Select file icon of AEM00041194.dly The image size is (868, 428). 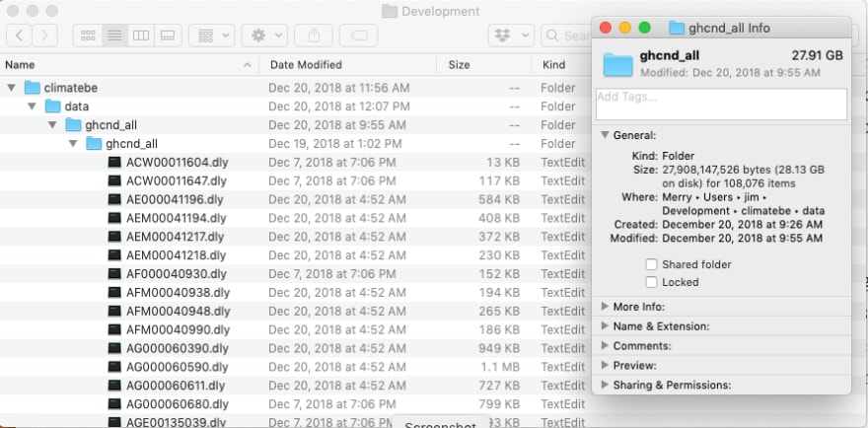[x=114, y=218]
